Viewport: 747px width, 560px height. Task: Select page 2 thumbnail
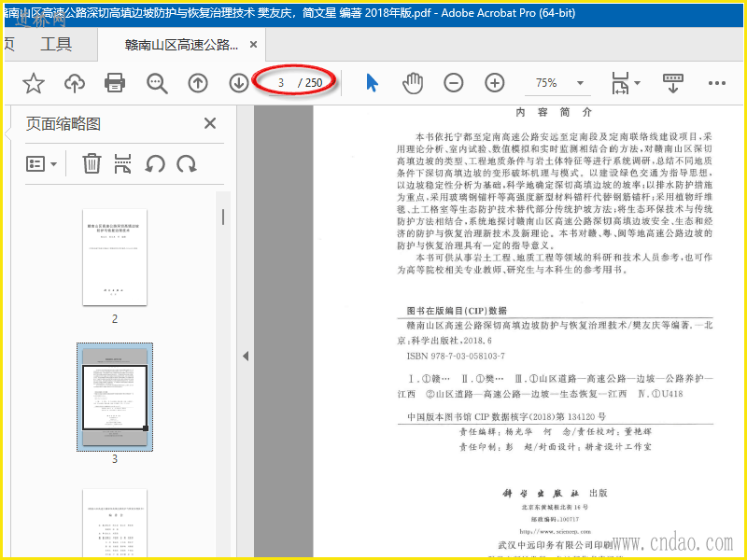pos(115,258)
